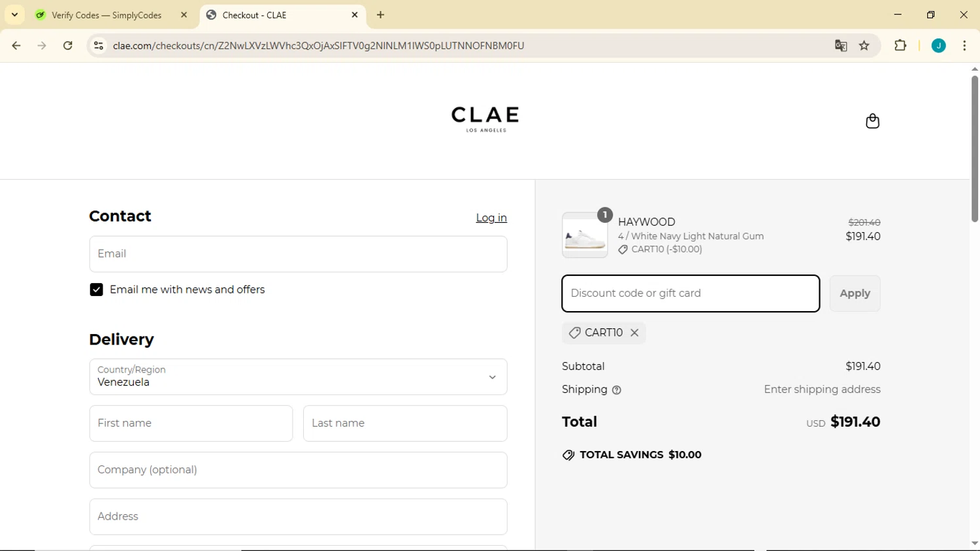Click the page vertical scrollbar
The height and width of the screenshot is (551, 980).
tap(974, 149)
